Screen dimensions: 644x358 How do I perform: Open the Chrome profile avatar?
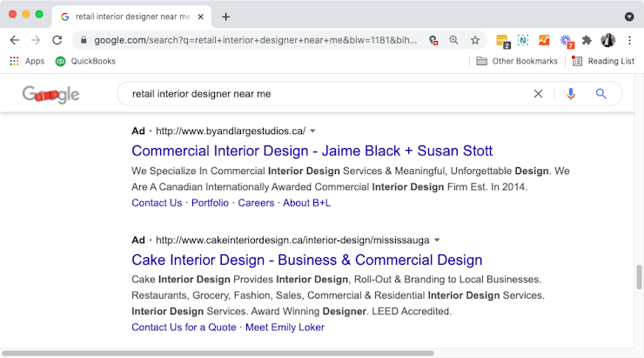[x=607, y=40]
